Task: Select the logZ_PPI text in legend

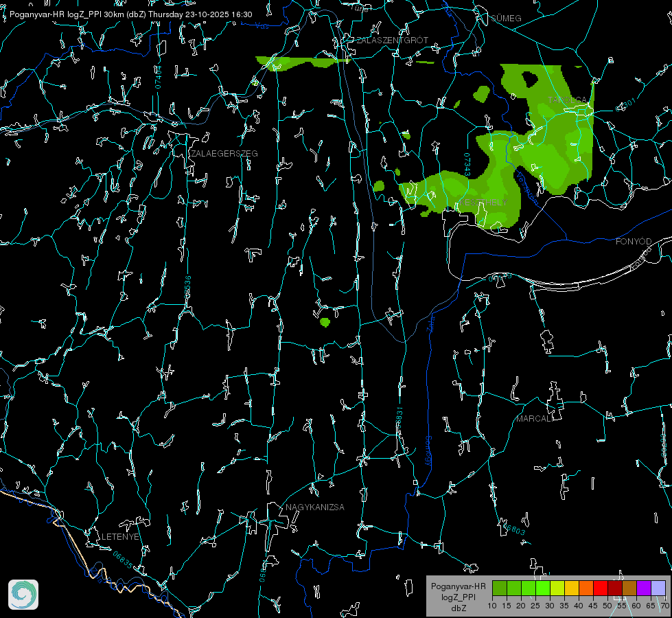Action: point(459,597)
